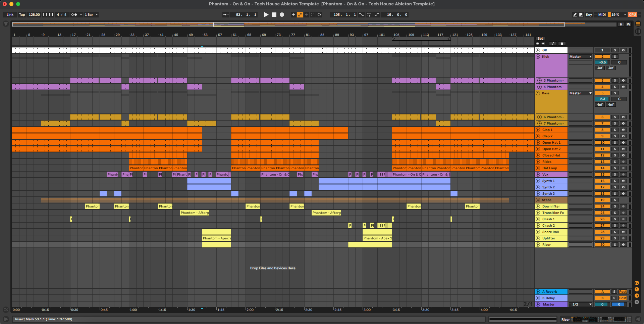Toggle Post on A Reverb return

point(623,292)
